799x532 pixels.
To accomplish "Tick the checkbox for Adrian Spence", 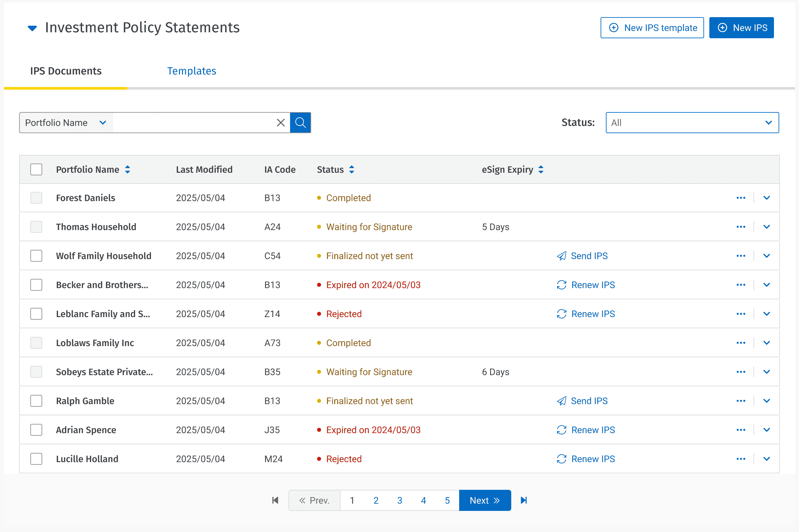I will (36, 430).
